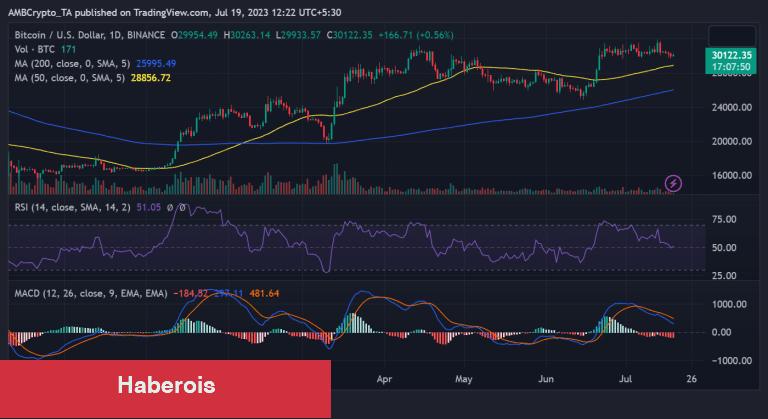Image resolution: width=768 pixels, height=419 pixels.
Task: Click the AMBCrypto_TA published header text
Action: coord(174,13)
